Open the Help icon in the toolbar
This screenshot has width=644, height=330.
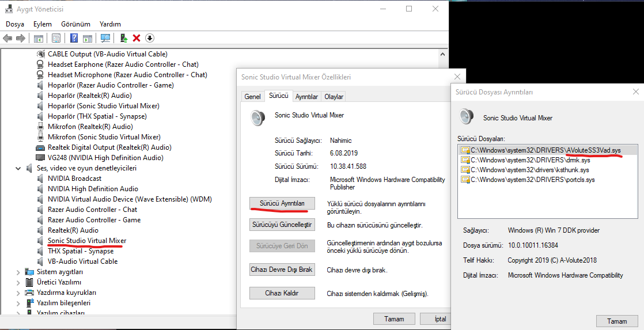[74, 38]
